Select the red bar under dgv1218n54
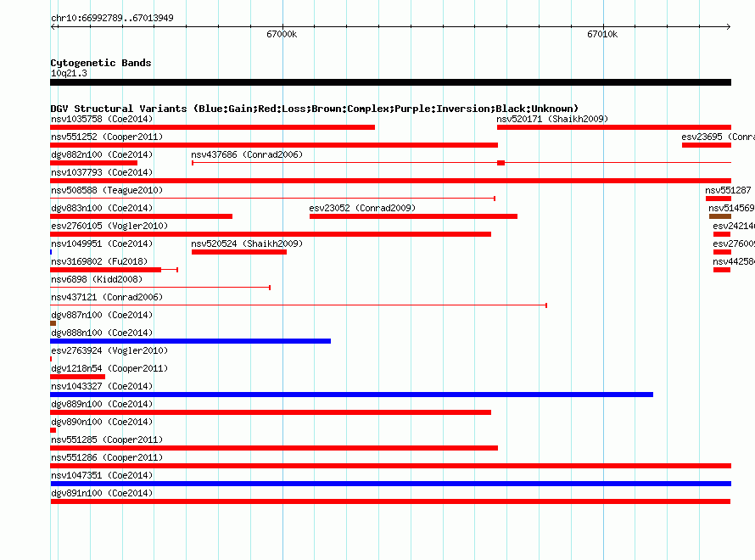Screen dimensions: 755x560 (x=77, y=377)
